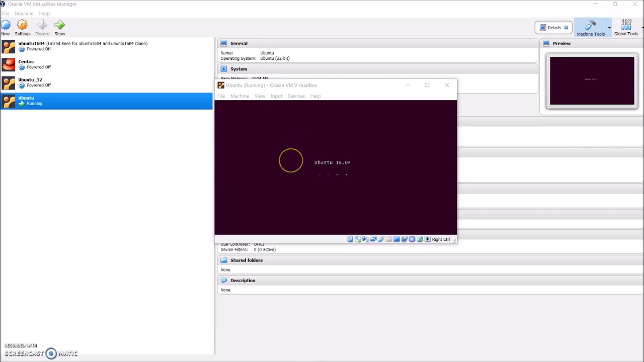Open the View menu in the Ubuntu VM window
644x362 pixels.
(260, 96)
